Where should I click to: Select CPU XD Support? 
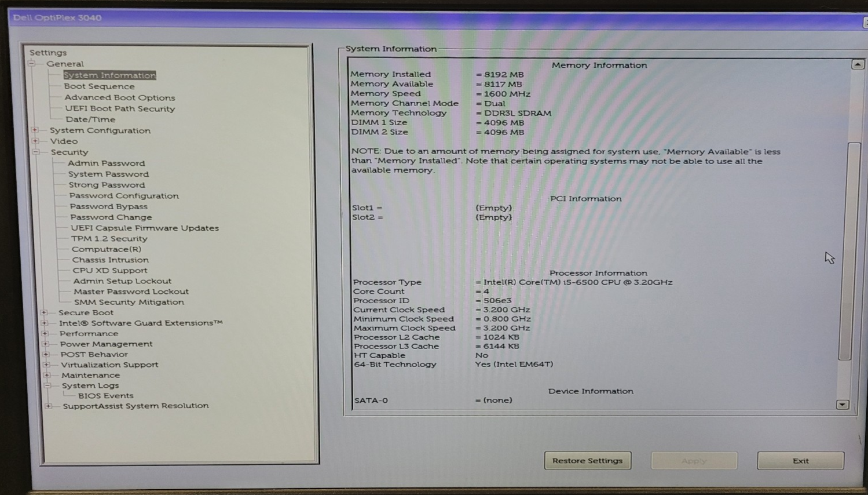pyautogui.click(x=110, y=270)
